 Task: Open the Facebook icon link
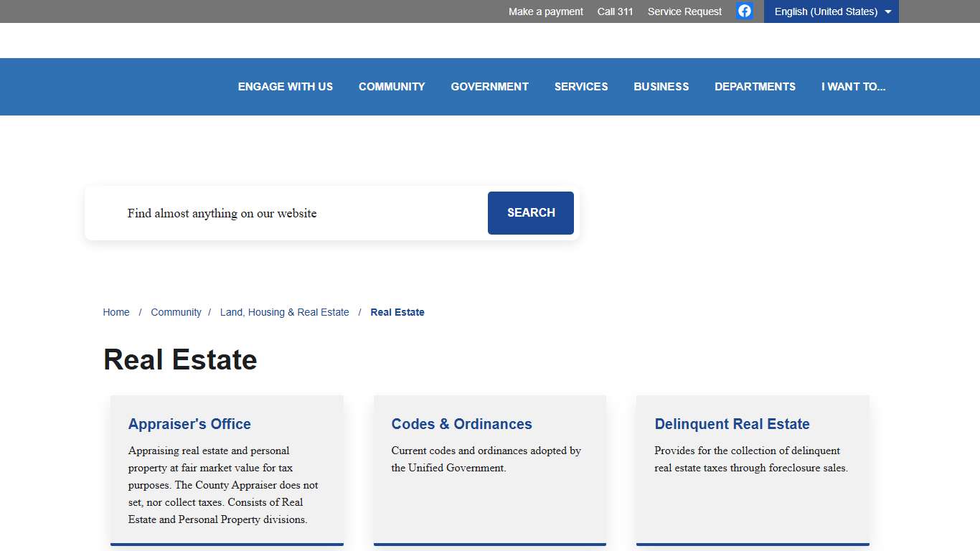click(x=745, y=11)
